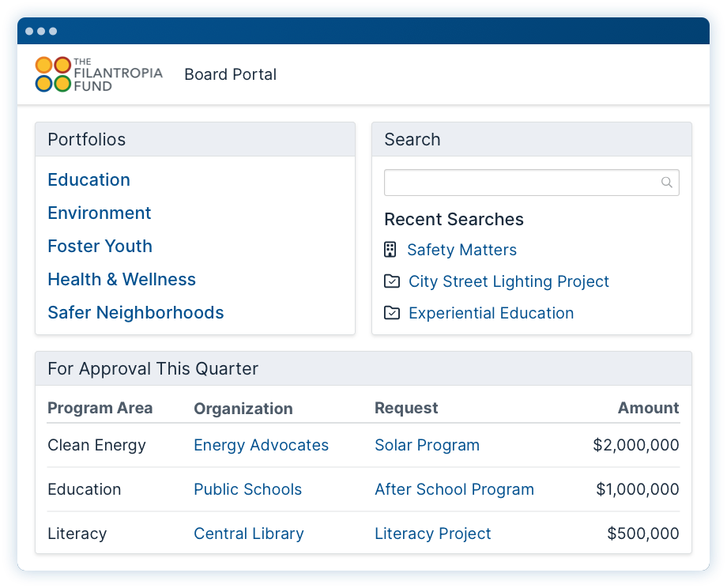This screenshot has height=588, width=727.
Task: Open the Central Library organization
Action: point(248,533)
